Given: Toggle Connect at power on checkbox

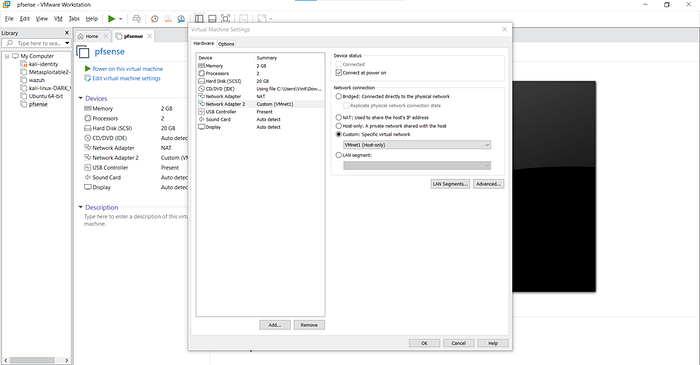Looking at the screenshot, I should (338, 73).
